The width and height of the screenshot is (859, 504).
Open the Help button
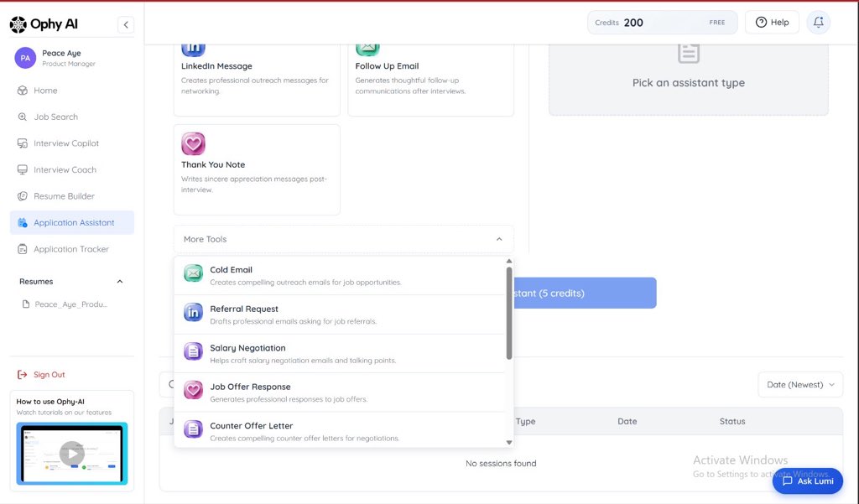point(772,23)
